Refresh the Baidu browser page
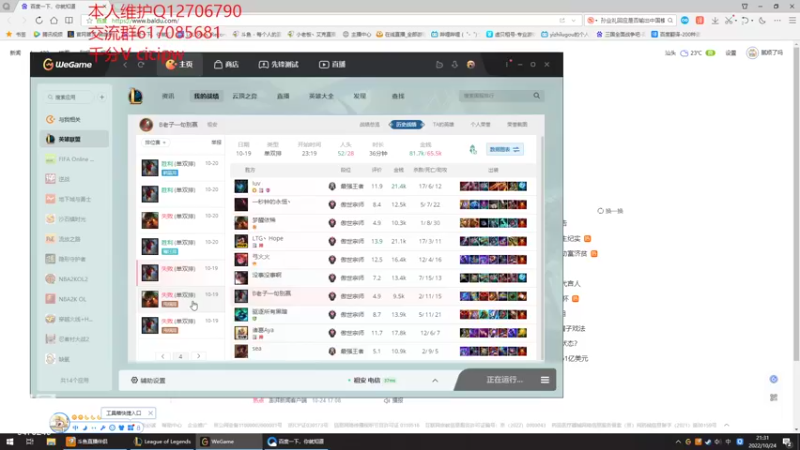 pos(39,20)
